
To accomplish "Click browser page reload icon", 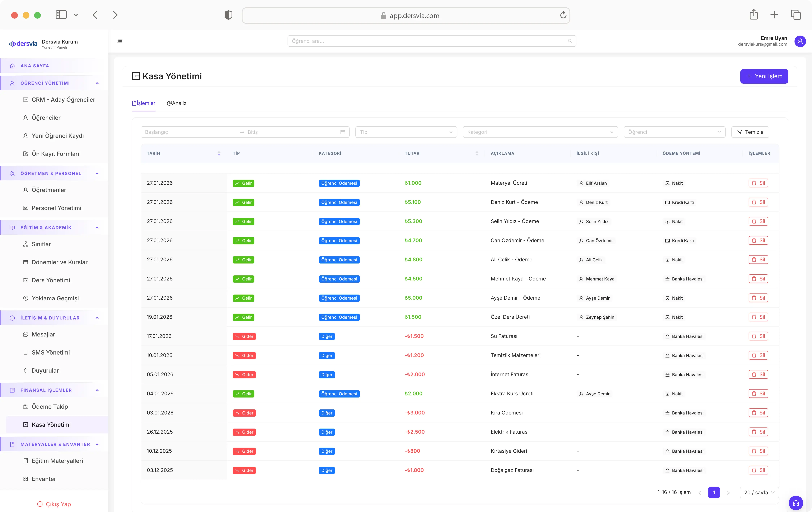I will (563, 15).
